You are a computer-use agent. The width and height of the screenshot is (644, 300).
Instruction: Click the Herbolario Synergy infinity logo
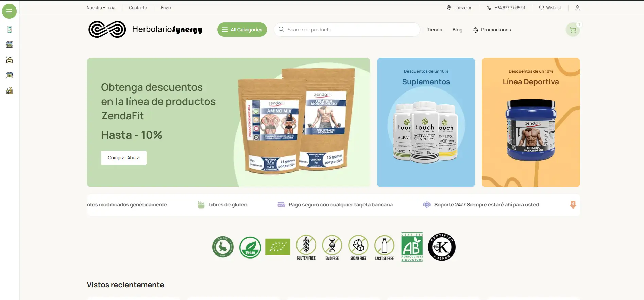pos(107,30)
